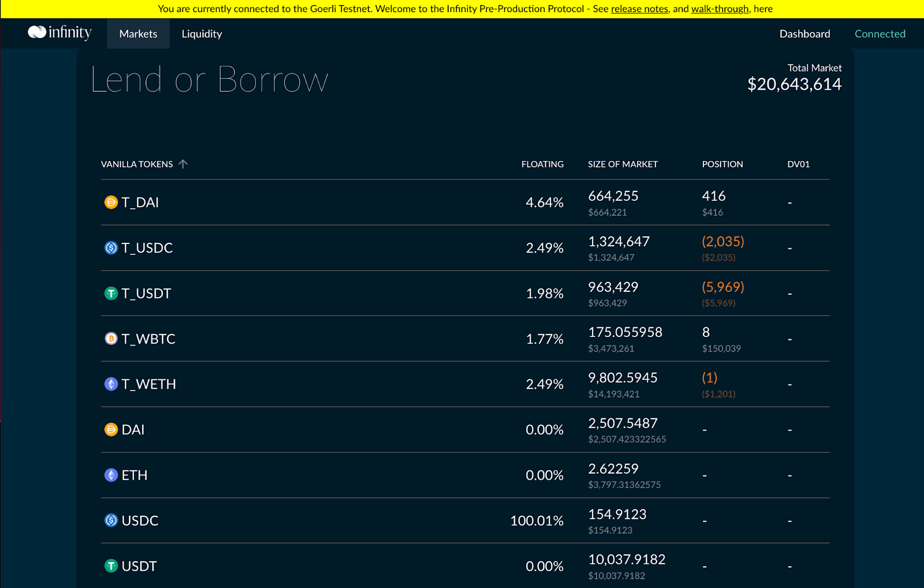
Task: Select the T_USDT market name
Action: (x=146, y=294)
